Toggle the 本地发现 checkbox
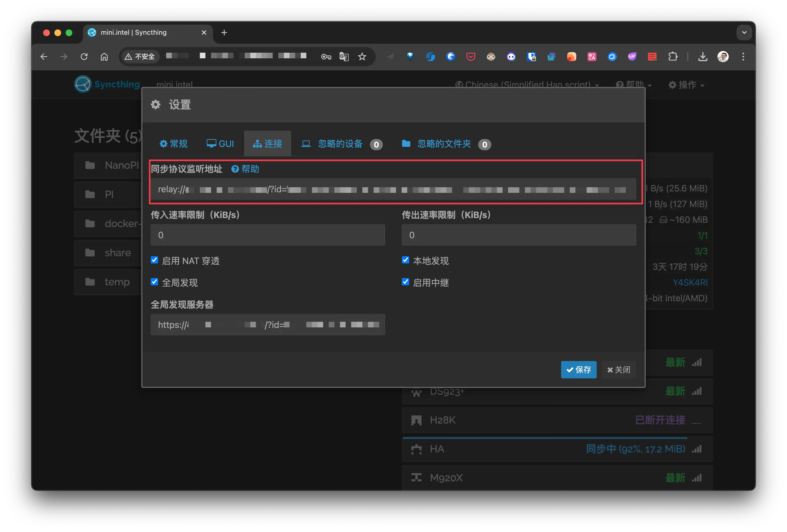787x532 pixels. pyautogui.click(x=405, y=260)
